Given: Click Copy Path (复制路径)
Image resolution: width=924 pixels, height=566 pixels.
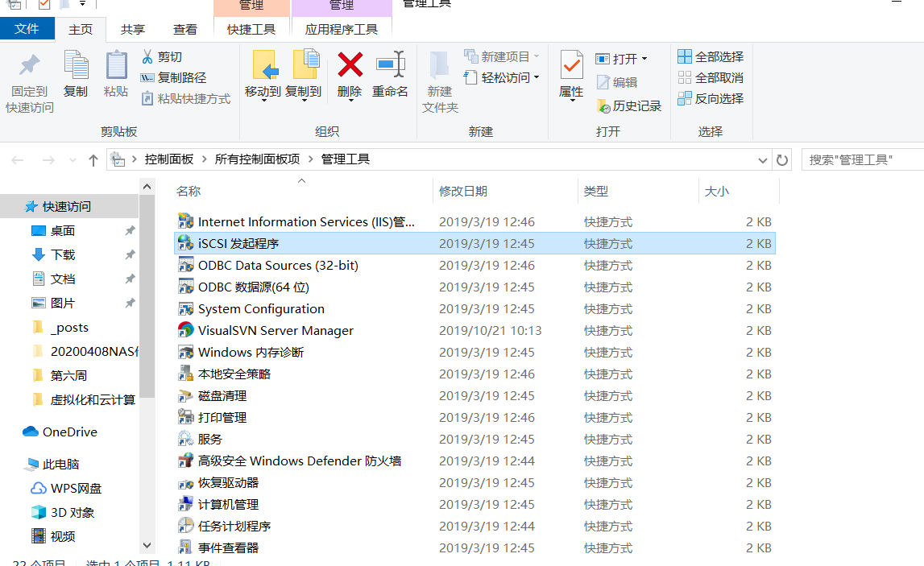Looking at the screenshot, I should tap(173, 78).
